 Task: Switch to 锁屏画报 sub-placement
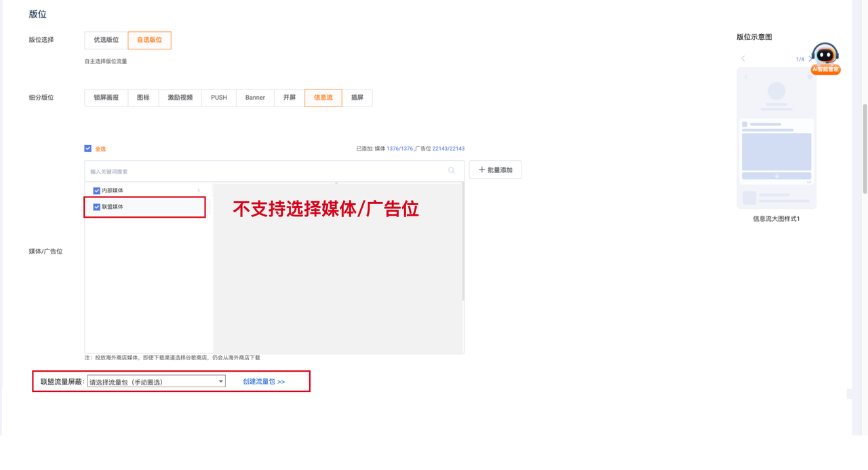click(106, 98)
